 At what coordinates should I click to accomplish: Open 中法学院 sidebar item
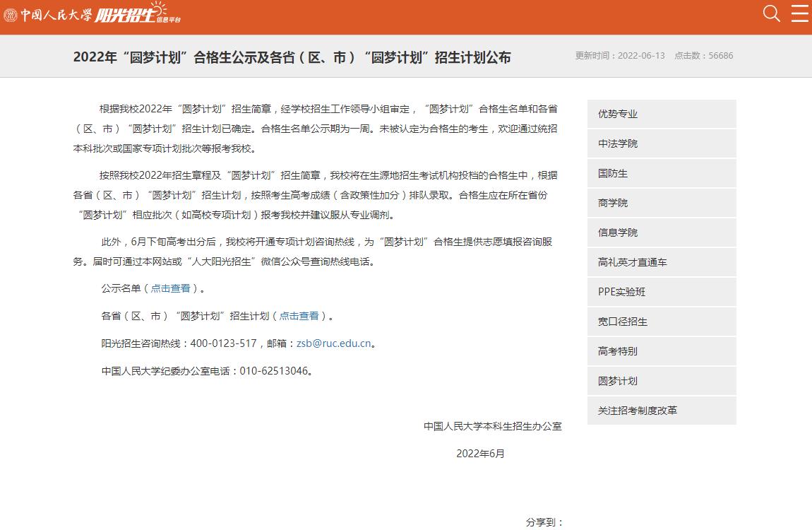tap(662, 143)
